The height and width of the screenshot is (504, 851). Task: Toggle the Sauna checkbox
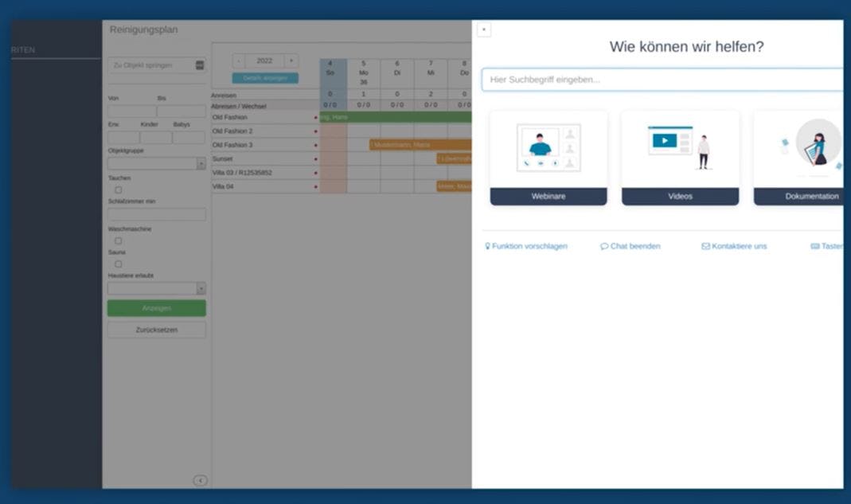[118, 264]
